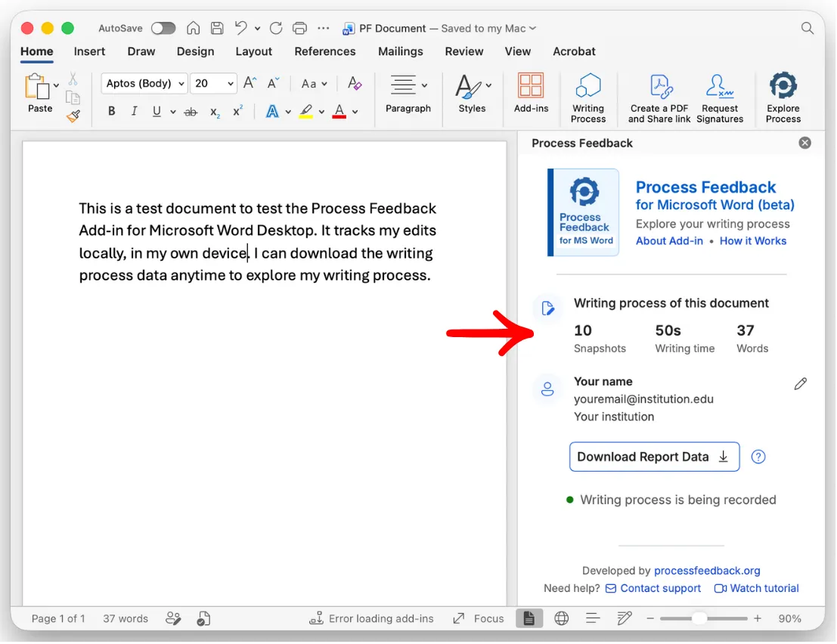Viewport: 837px width, 644px height.
Task: Switch to the Draw tab
Action: click(141, 51)
